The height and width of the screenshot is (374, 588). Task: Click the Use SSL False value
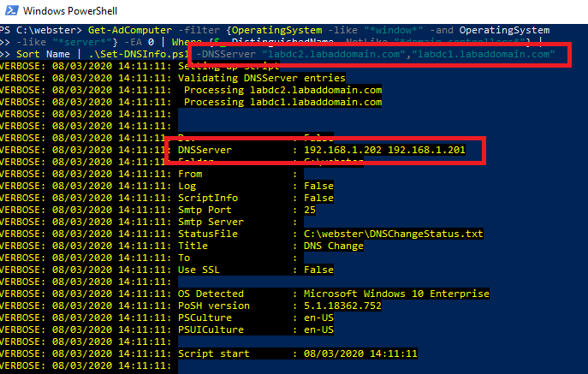point(318,270)
